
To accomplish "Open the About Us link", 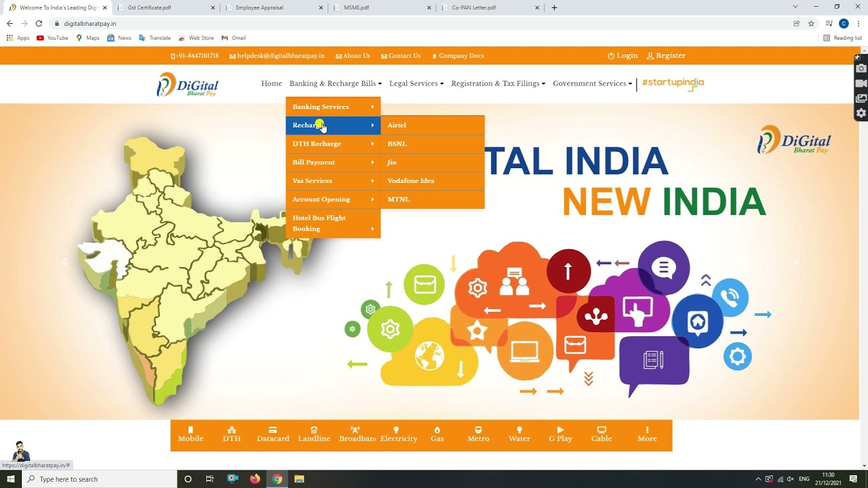I will pos(353,56).
